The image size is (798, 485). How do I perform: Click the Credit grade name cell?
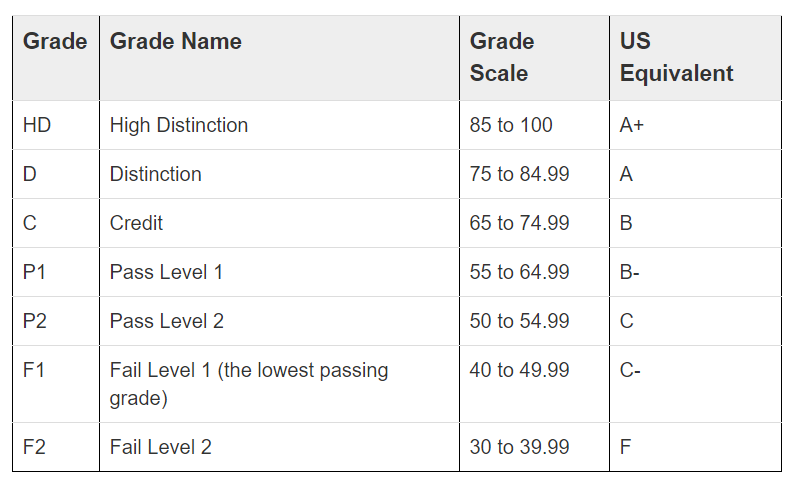coord(136,223)
